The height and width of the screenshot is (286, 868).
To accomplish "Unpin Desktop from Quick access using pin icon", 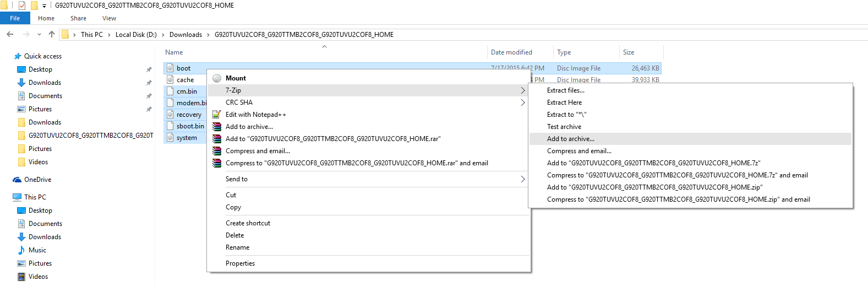I will (x=149, y=69).
